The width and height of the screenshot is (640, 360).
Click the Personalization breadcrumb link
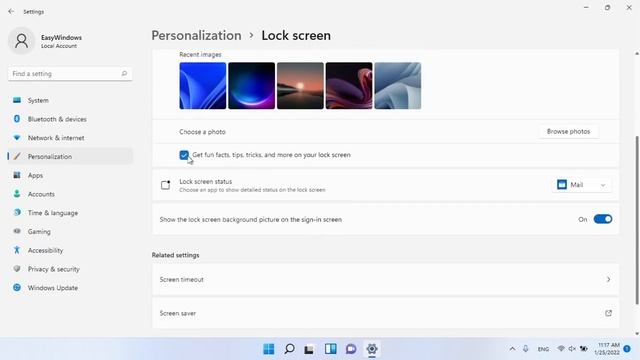pos(196,36)
